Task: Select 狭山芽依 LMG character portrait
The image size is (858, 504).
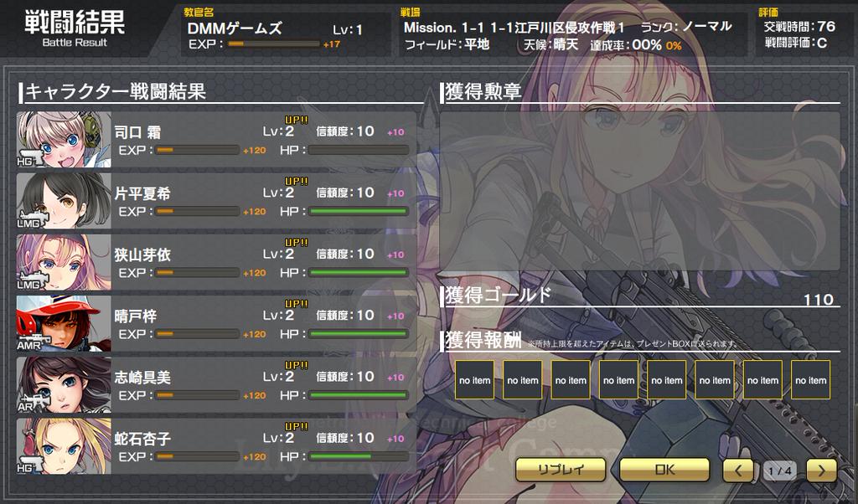Action: tap(64, 262)
